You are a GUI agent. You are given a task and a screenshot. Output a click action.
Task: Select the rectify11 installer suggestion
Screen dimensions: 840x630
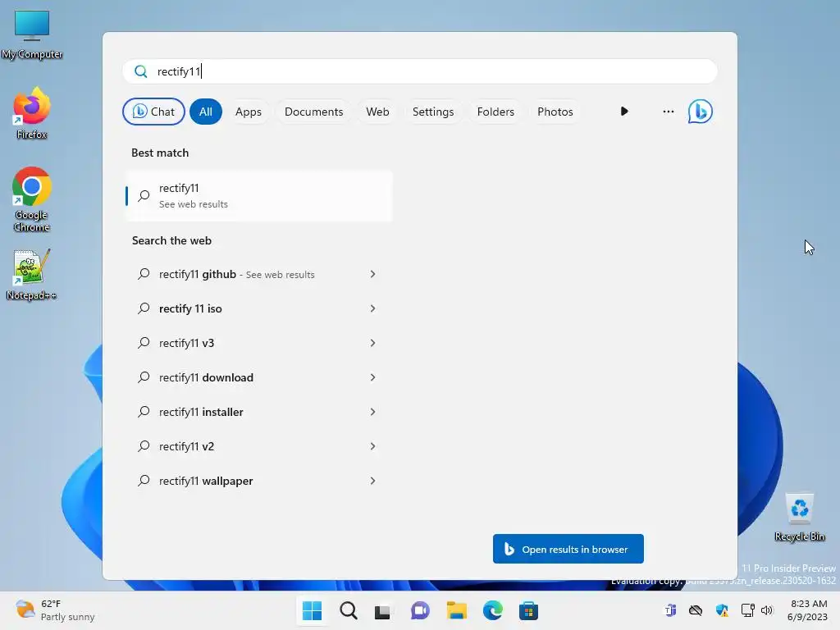point(201,412)
